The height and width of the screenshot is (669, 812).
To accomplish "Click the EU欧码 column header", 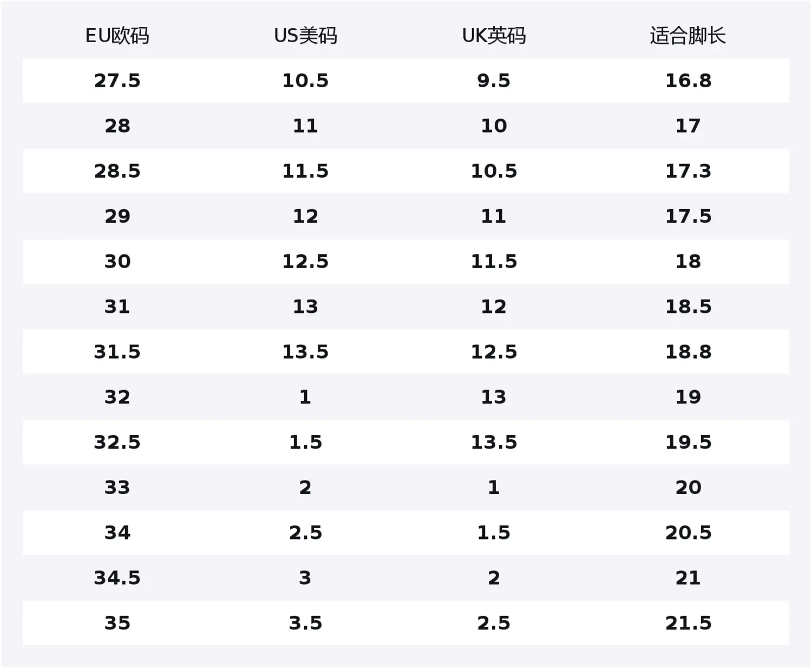I will (x=117, y=36).
